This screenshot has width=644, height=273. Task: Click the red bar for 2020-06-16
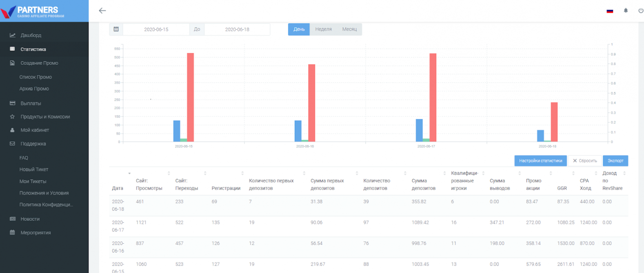[x=312, y=103]
